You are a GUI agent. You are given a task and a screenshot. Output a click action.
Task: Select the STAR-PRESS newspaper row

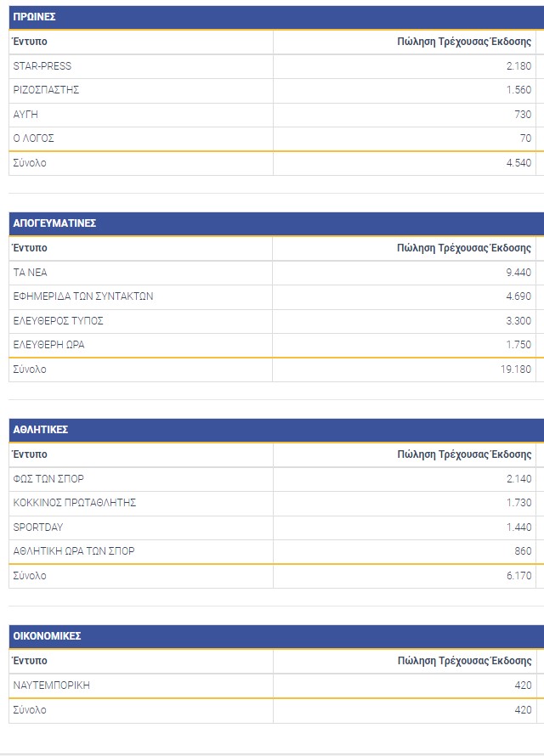coord(42,66)
